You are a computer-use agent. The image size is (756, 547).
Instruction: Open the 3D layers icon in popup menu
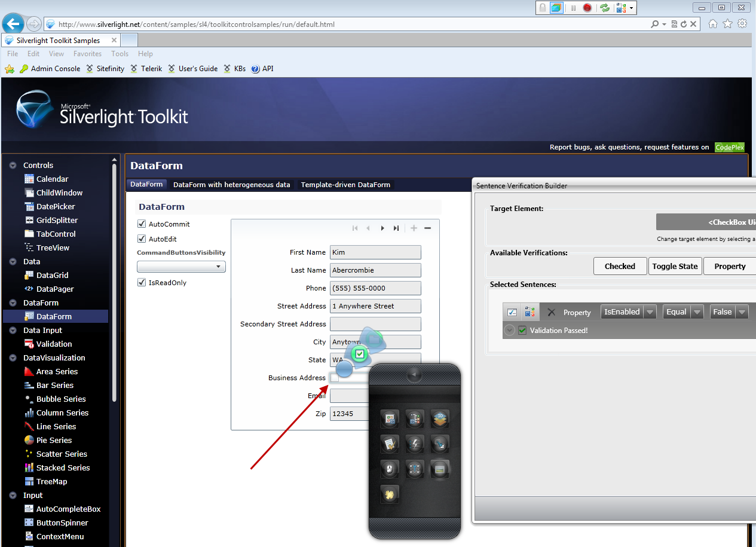(x=440, y=419)
